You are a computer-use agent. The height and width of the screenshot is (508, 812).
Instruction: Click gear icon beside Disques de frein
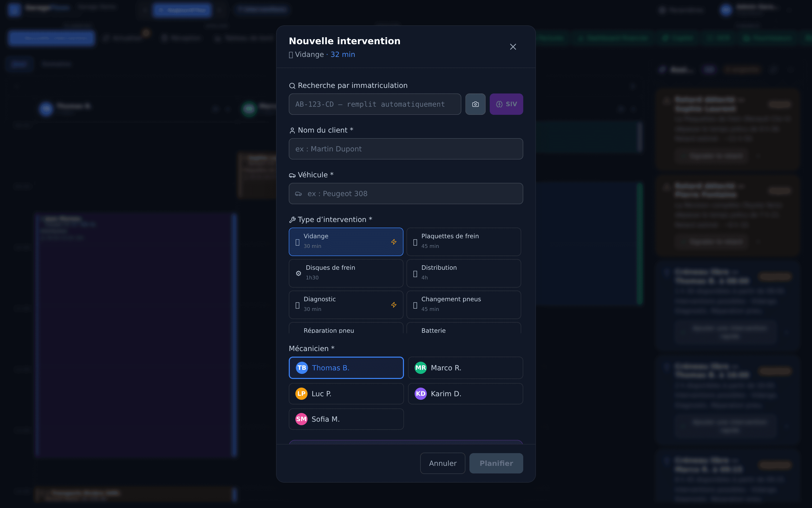point(298,274)
